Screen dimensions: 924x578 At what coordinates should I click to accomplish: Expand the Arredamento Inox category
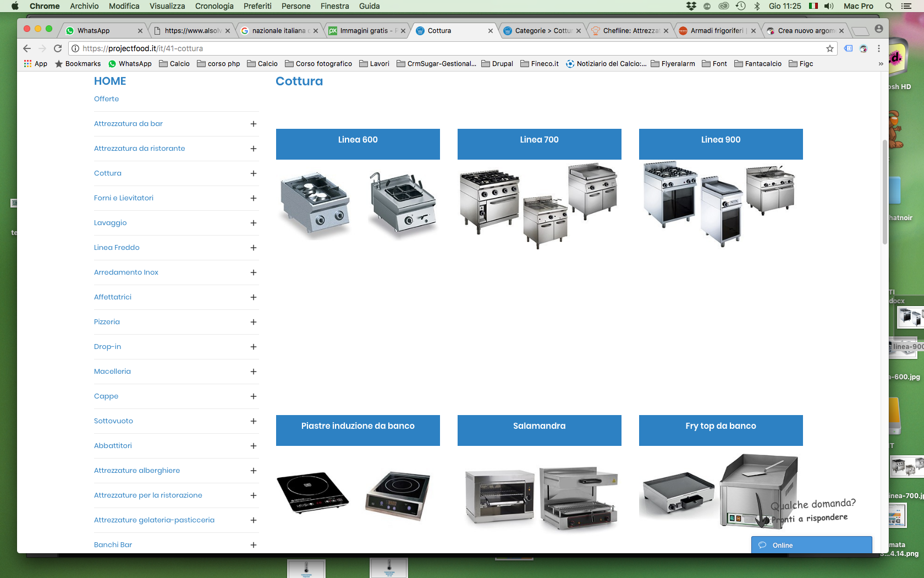(254, 272)
